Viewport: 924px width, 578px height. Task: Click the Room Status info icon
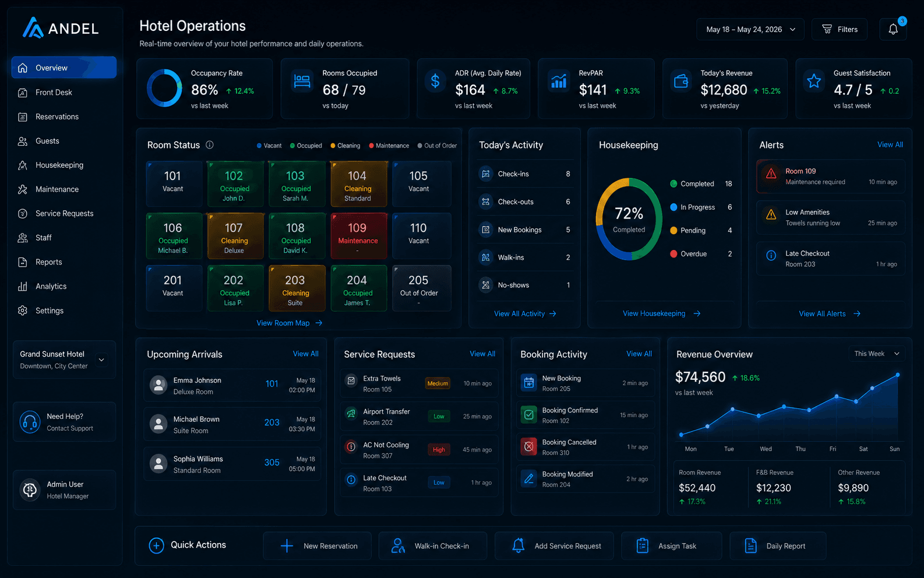point(210,145)
